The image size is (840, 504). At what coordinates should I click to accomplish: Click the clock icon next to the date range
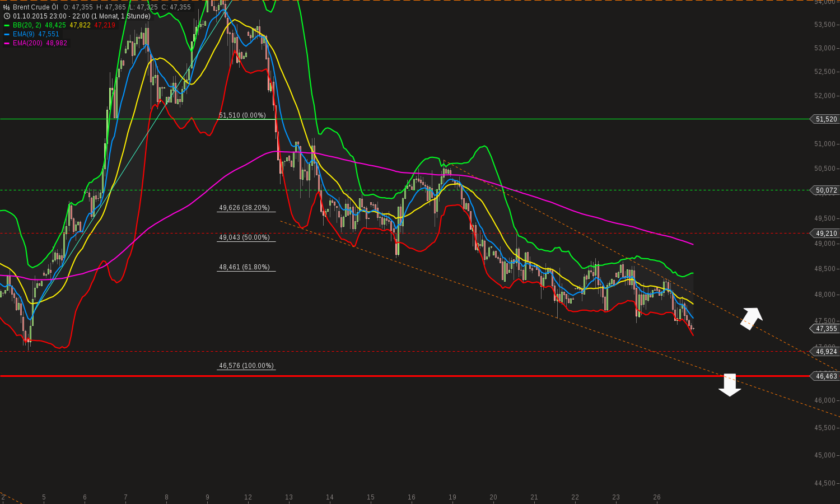point(7,16)
